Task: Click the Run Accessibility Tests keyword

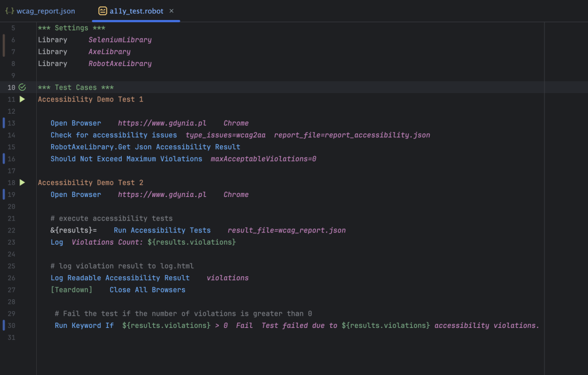Action: tap(162, 230)
